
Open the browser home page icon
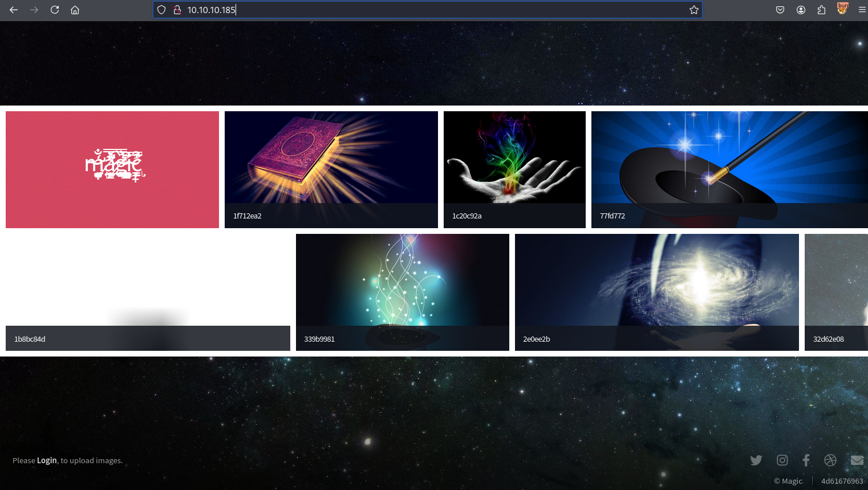click(75, 10)
